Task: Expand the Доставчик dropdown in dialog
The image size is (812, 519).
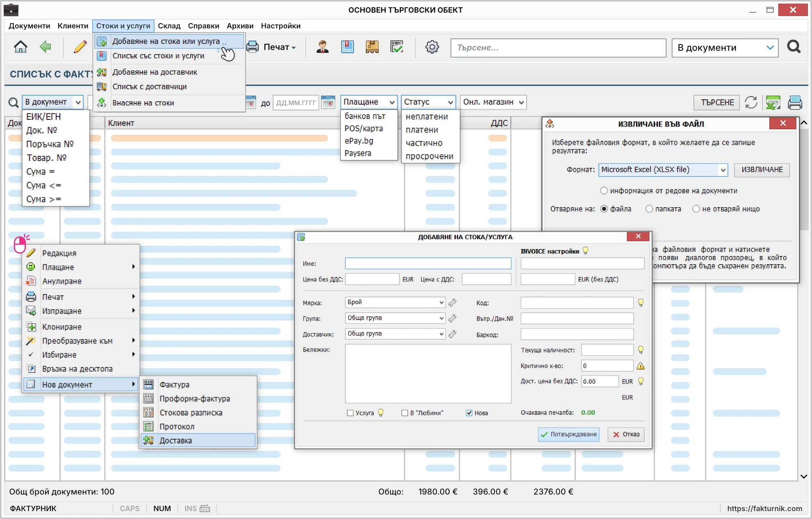Action: [x=395, y=334]
